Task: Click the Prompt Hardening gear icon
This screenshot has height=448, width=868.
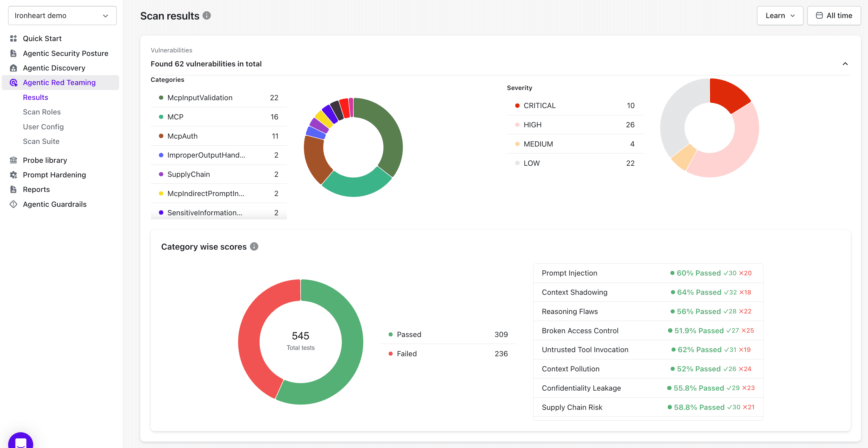Action: click(13, 174)
